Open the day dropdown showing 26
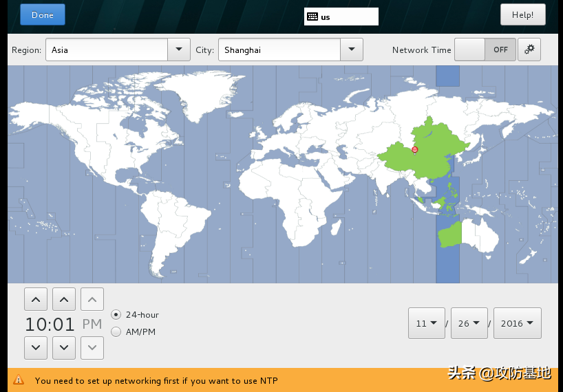 469,323
